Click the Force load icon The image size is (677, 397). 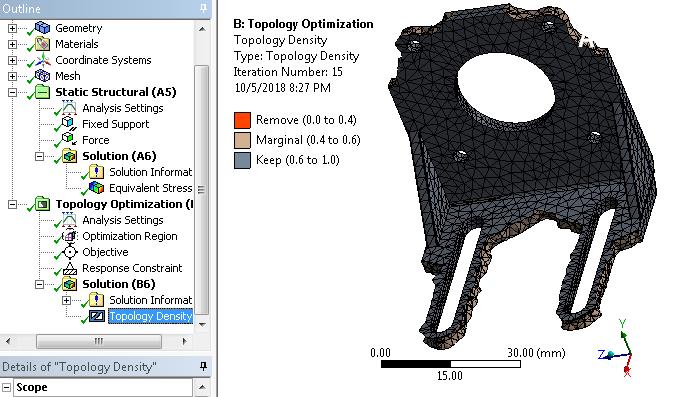point(69,140)
